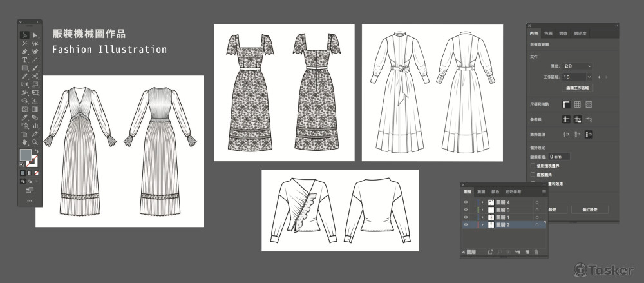Open the 單位 units dropdown
The height and width of the screenshot is (283, 644).
click(x=578, y=66)
